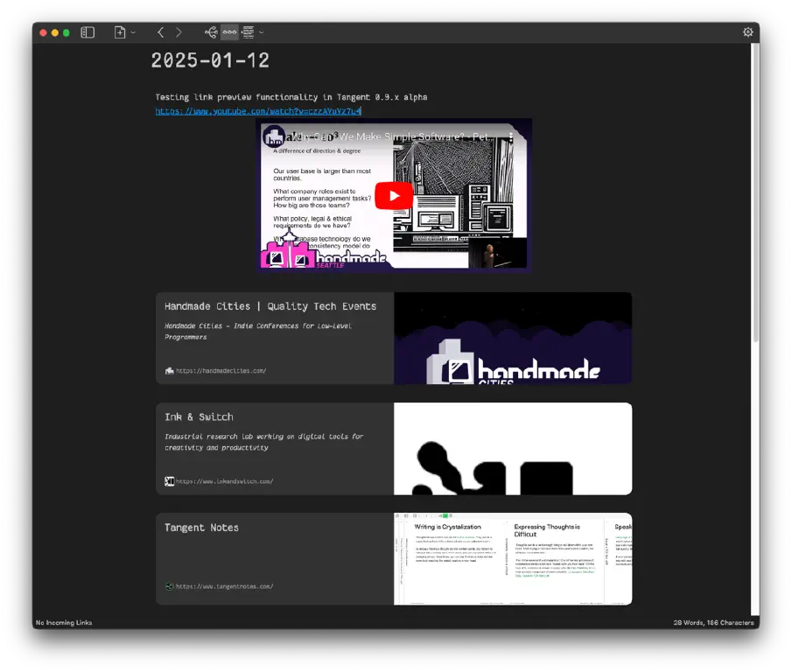Close the window with the red button
The width and height of the screenshot is (792, 672).
tap(44, 33)
